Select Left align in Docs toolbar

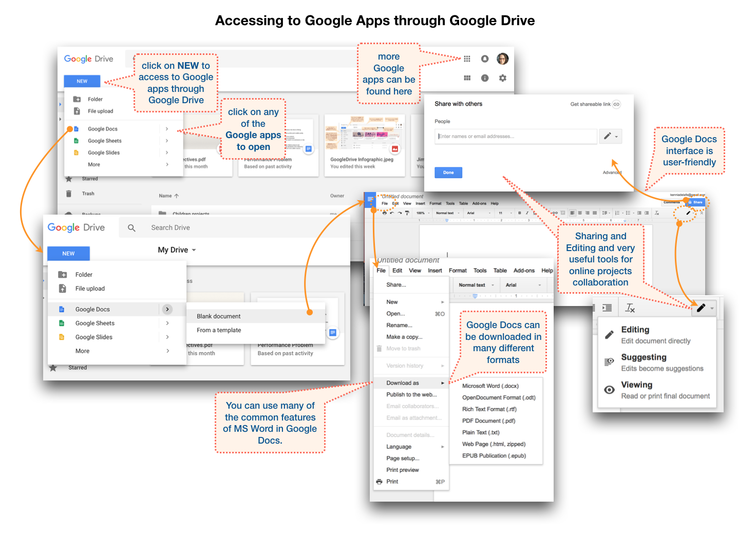click(x=572, y=213)
